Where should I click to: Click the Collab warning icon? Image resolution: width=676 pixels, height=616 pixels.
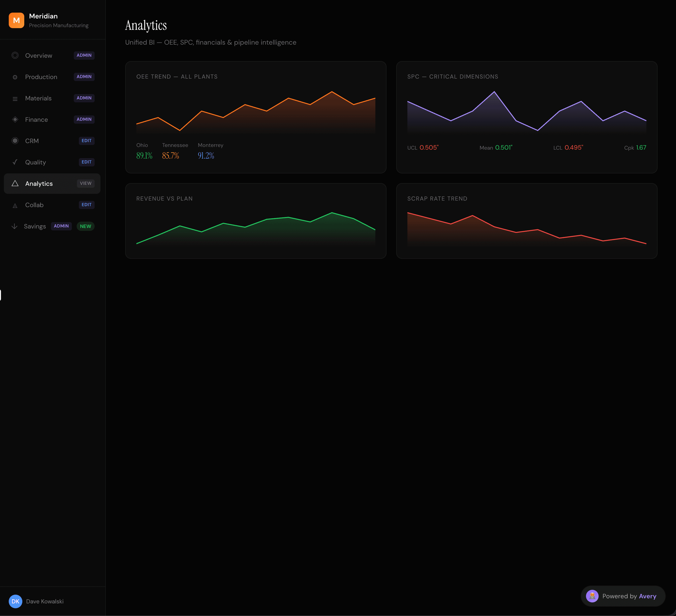[x=15, y=205]
